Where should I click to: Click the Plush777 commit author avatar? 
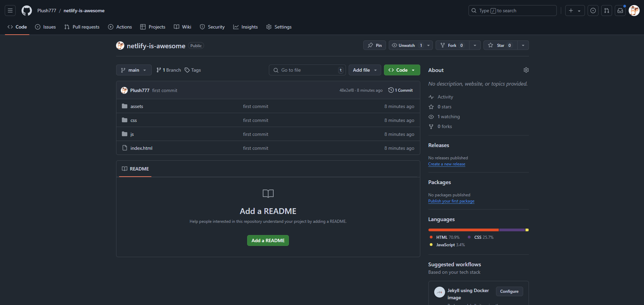pos(124,90)
